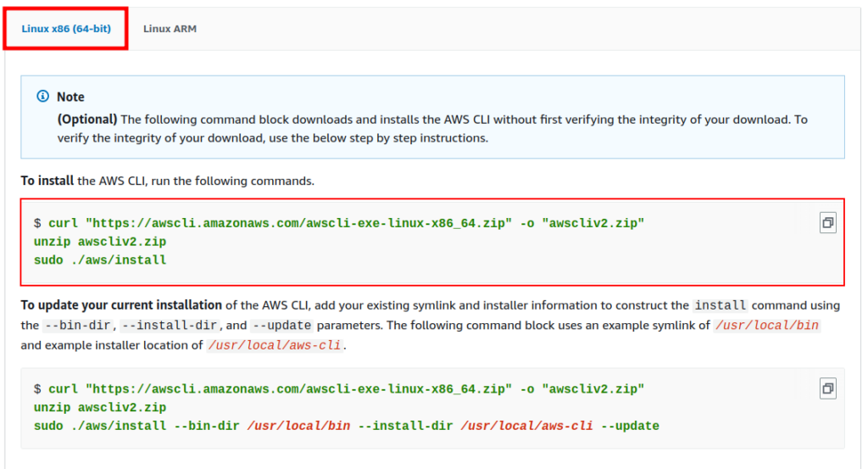Click the sudo install --update command line
The image size is (868, 469).
pyautogui.click(x=347, y=426)
